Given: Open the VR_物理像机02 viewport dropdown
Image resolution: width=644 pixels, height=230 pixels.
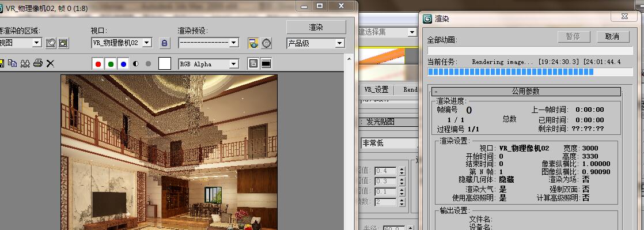Looking at the screenshot, I should click(x=122, y=42).
